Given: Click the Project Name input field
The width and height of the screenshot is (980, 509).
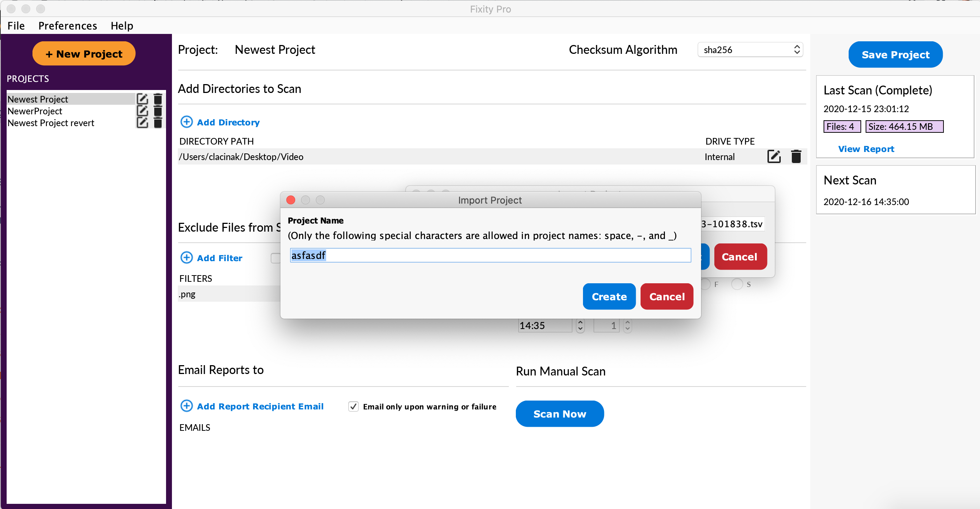Looking at the screenshot, I should (x=490, y=255).
